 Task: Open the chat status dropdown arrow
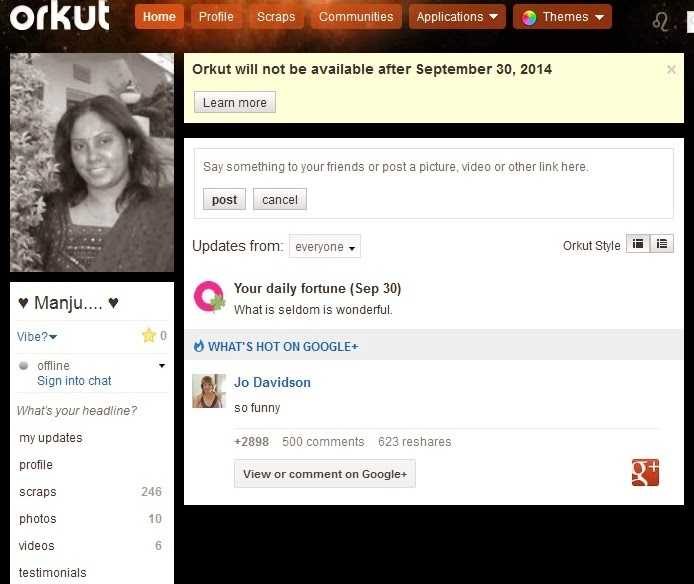click(162, 366)
